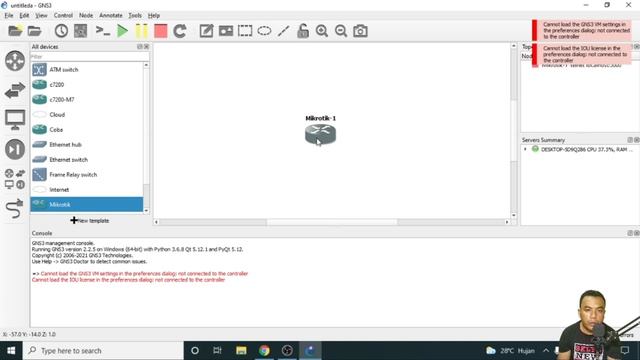Click device list scrollbar down arrow
Image resolution: width=640 pixels, height=360 pixels.
click(x=146, y=211)
